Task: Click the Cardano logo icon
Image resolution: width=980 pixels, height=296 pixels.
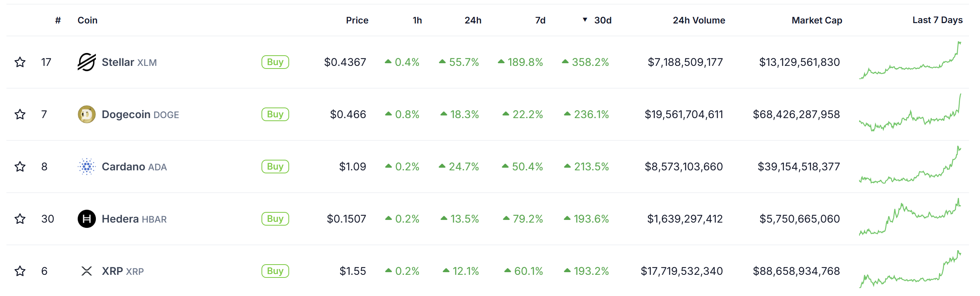Action: point(86,167)
